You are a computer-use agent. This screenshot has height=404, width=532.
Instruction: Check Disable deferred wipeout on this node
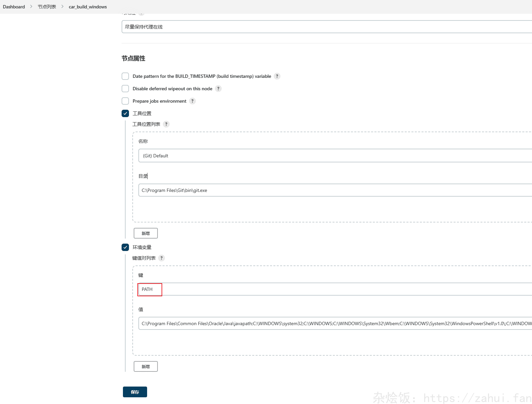click(125, 89)
